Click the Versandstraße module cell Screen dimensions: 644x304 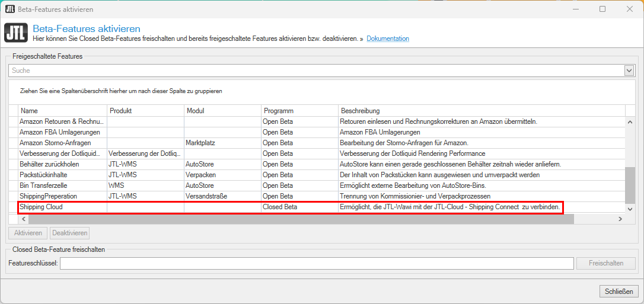(x=222, y=196)
